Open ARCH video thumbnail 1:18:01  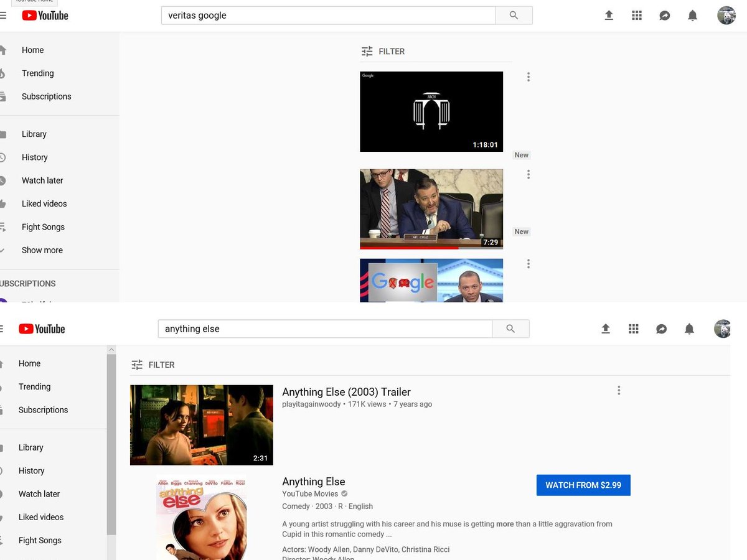(x=431, y=111)
